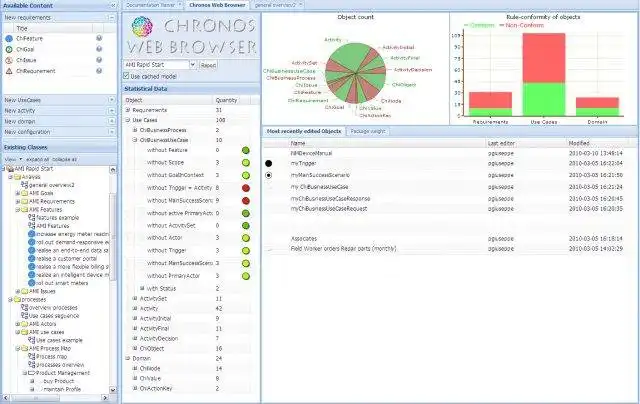The height and width of the screenshot is (404, 640).
Task: Click the Report button
Action: pyautogui.click(x=208, y=65)
